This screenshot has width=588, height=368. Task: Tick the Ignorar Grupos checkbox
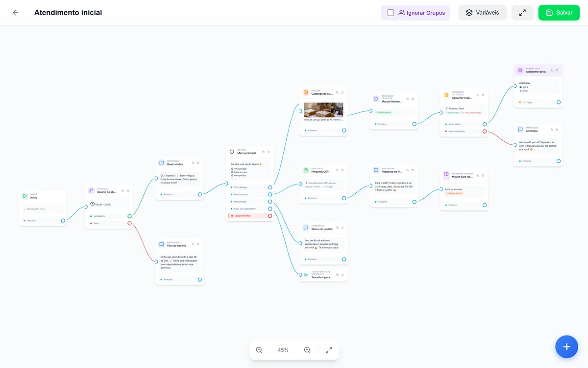click(x=391, y=13)
